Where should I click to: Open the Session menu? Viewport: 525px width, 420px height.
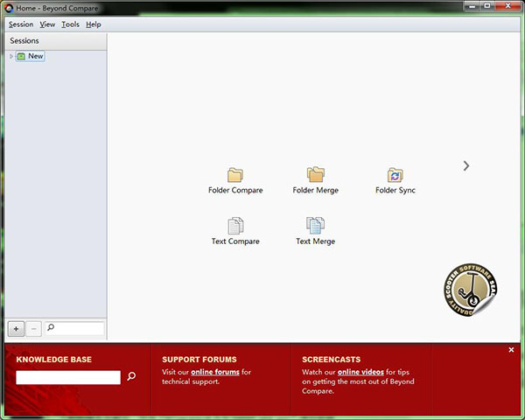click(21, 24)
